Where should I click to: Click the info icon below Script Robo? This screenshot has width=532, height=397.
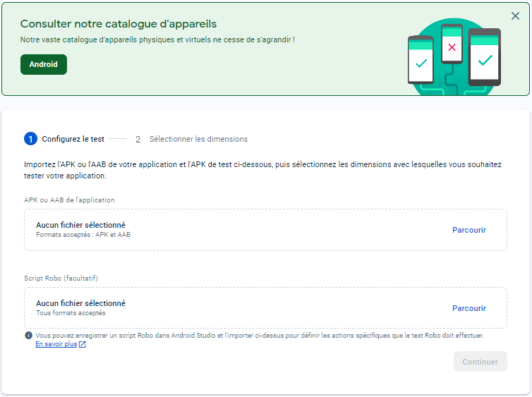(x=28, y=336)
